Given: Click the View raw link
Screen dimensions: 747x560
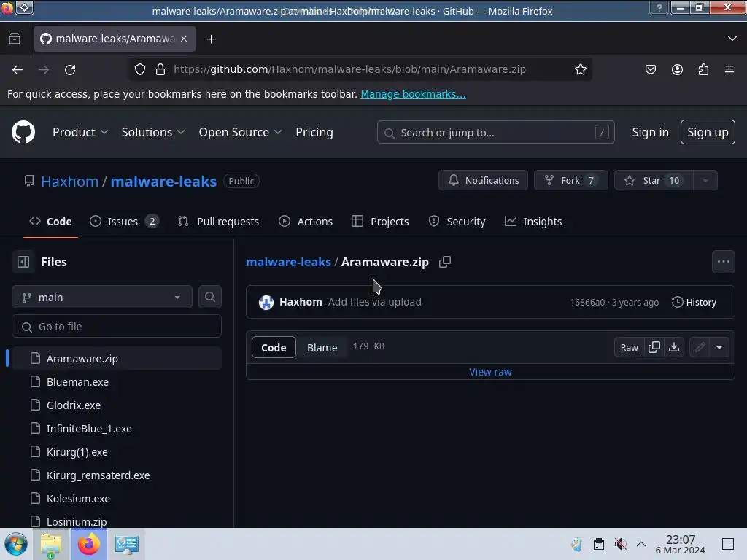Looking at the screenshot, I should pos(490,372).
